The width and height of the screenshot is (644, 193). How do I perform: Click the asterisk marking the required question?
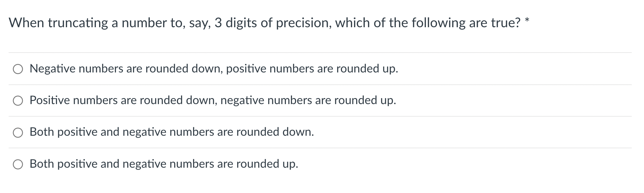coord(527,19)
